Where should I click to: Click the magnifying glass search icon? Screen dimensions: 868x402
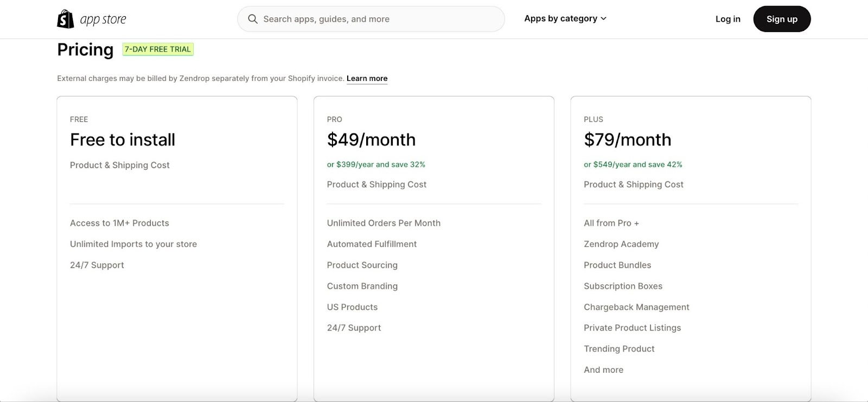tap(253, 19)
